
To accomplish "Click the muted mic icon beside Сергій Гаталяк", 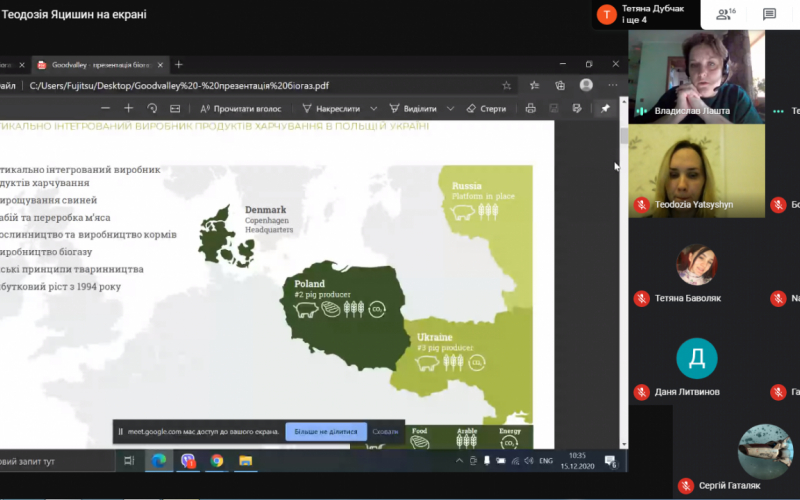I will point(686,486).
